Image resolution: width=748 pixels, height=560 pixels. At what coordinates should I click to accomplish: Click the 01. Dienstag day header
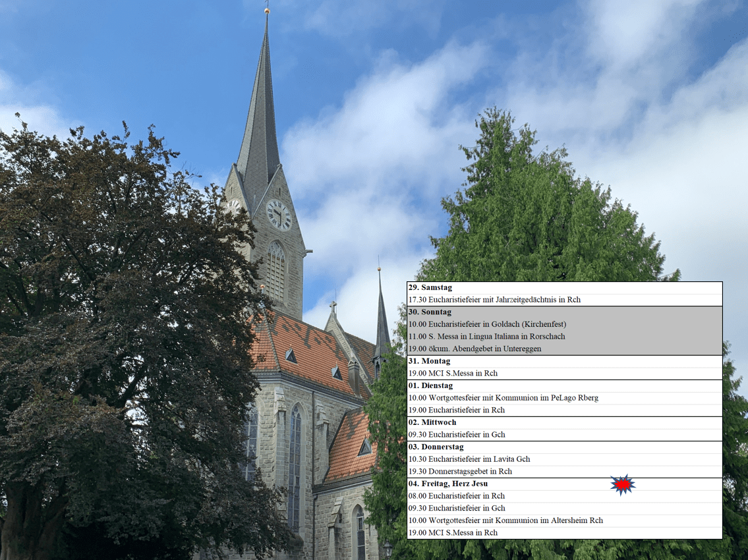click(x=430, y=385)
